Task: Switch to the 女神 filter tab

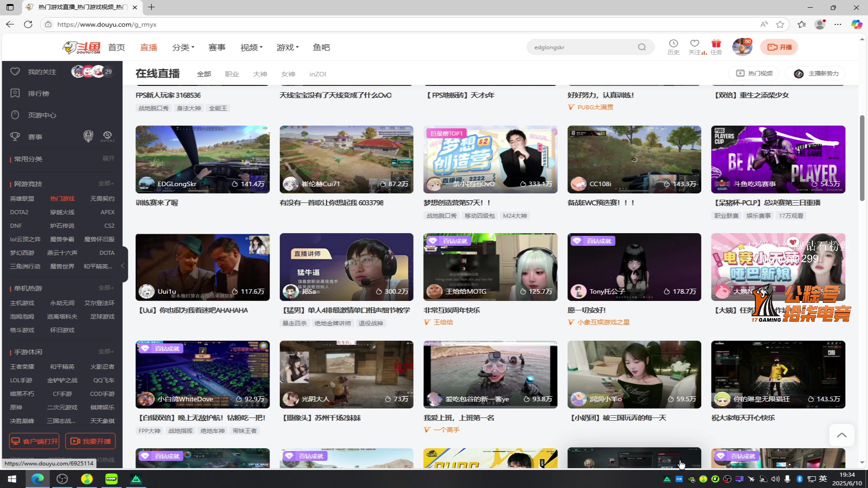Action: (288, 74)
